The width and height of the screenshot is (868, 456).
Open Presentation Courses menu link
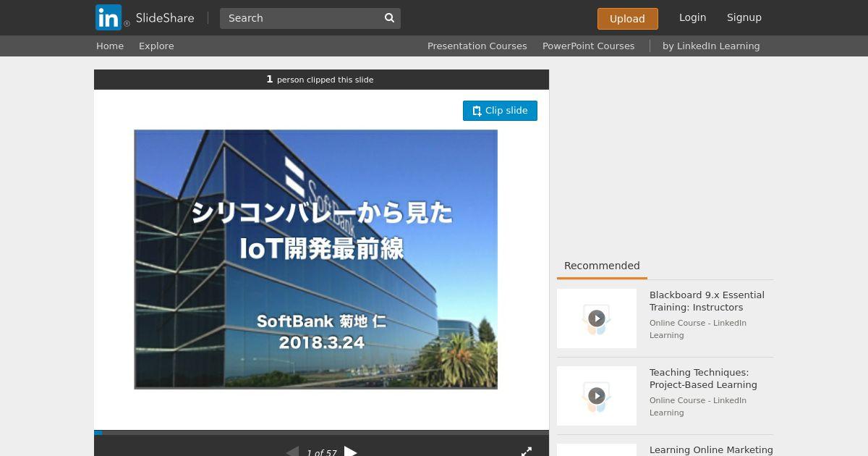[477, 46]
